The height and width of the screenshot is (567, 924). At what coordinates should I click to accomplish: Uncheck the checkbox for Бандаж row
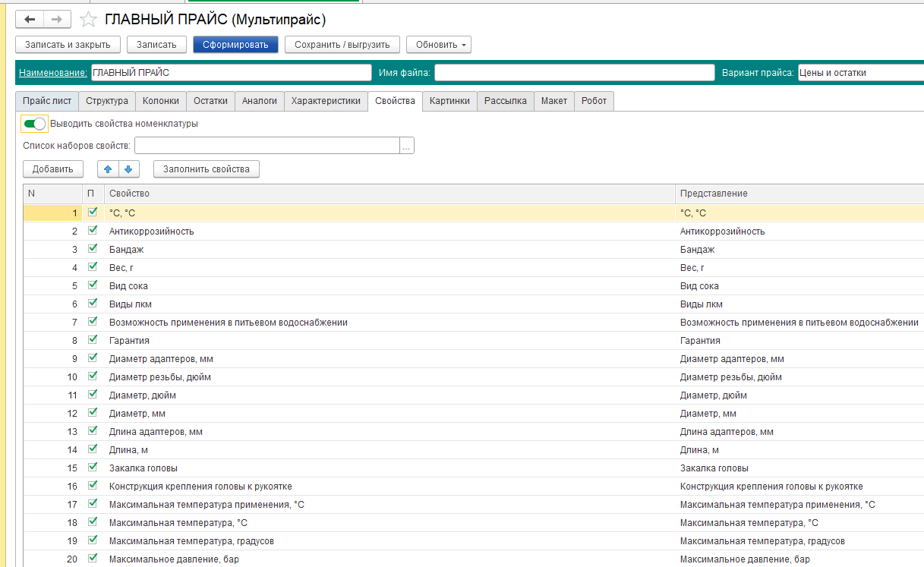pos(93,249)
